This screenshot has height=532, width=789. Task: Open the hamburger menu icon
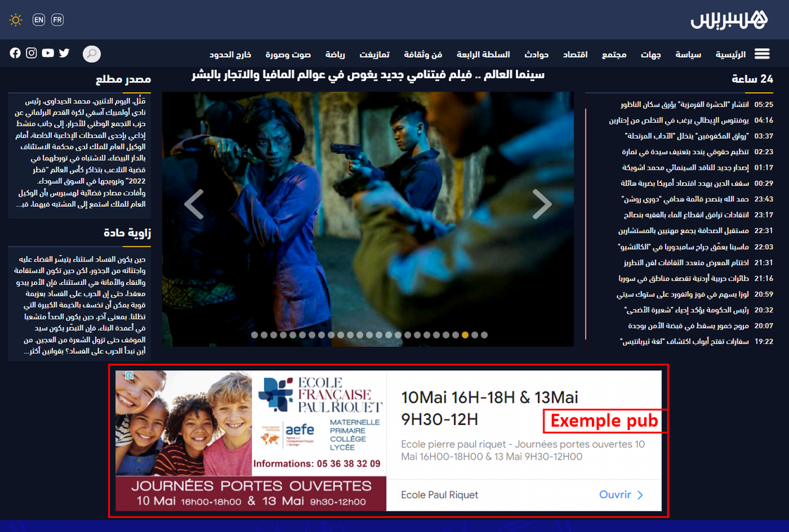point(762,54)
